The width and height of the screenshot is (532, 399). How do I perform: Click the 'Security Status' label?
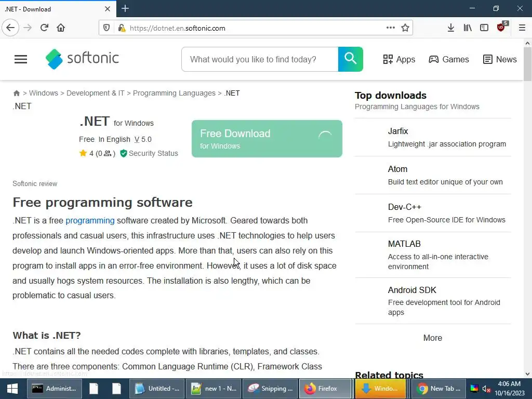click(153, 153)
